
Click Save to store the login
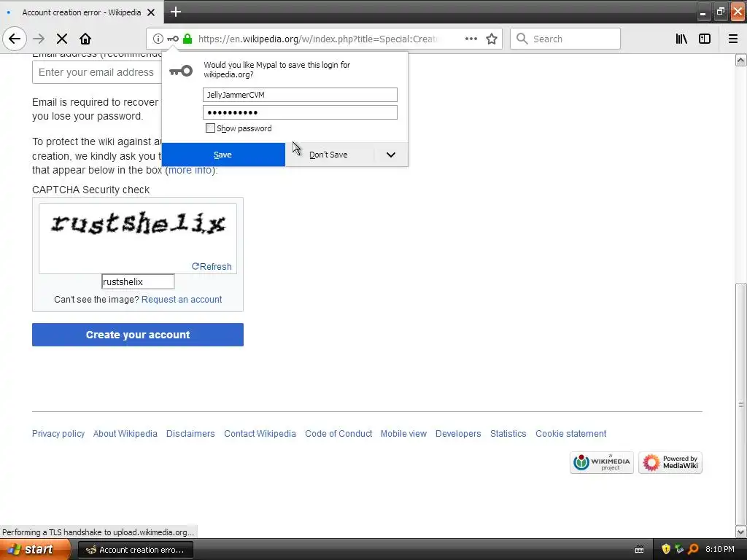[223, 155]
